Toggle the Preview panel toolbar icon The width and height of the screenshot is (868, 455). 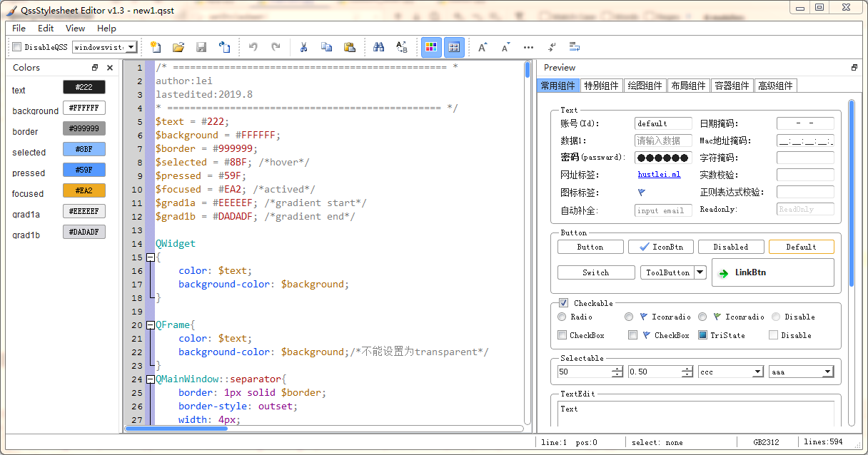454,47
